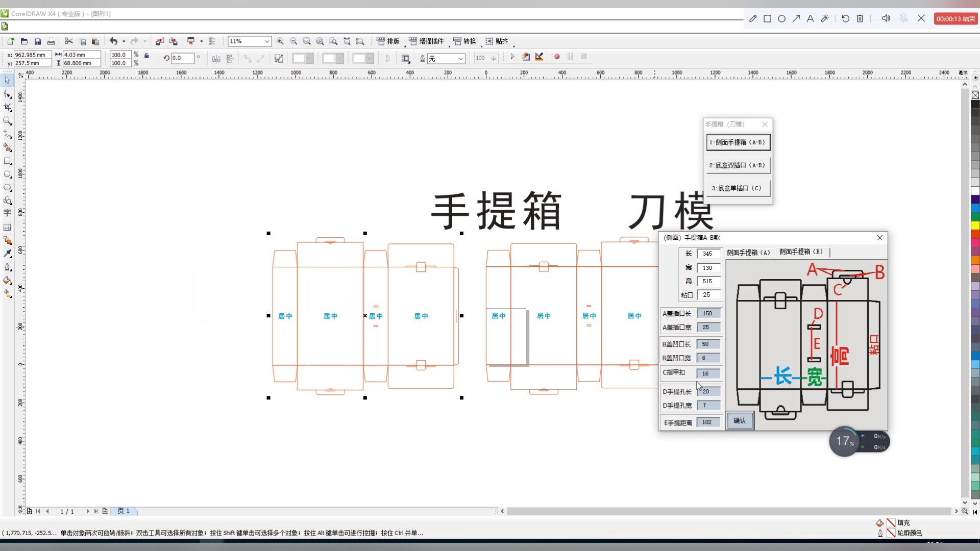Click the Zoom In magnifier icon
Screen dimensions: 980x551
click(x=280, y=41)
